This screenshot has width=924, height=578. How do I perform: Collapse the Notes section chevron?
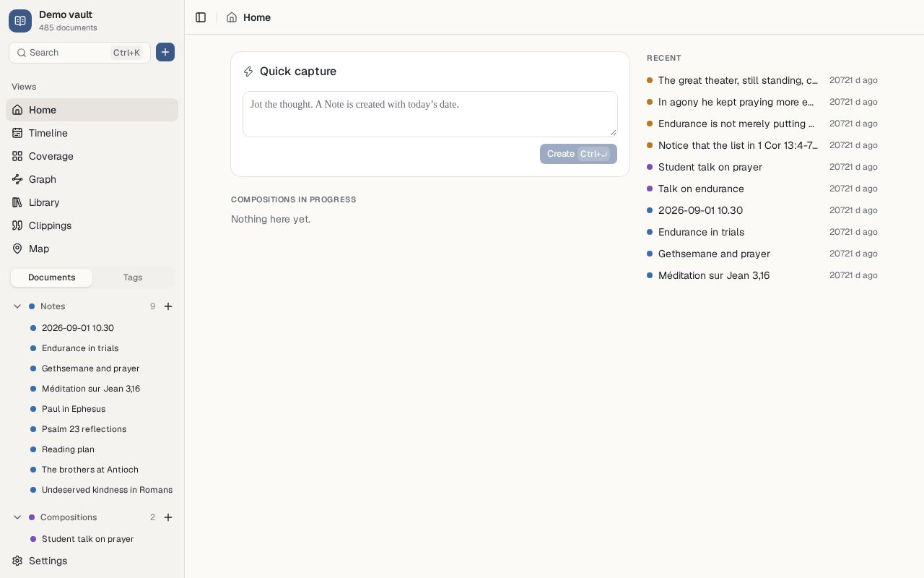(17, 306)
